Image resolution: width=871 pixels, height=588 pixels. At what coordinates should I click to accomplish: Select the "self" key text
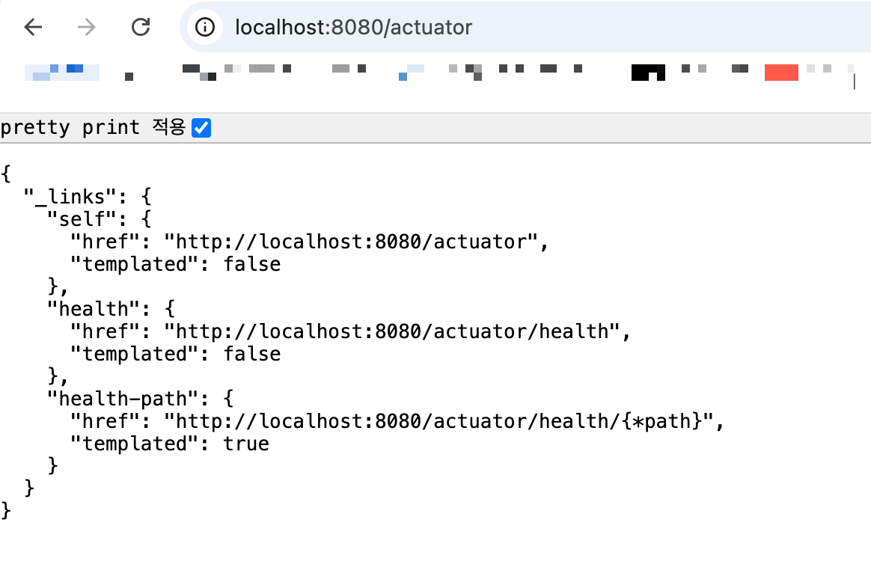(82, 218)
